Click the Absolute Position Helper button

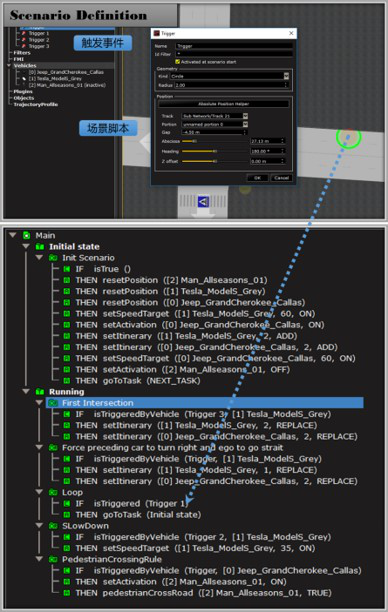[224, 104]
